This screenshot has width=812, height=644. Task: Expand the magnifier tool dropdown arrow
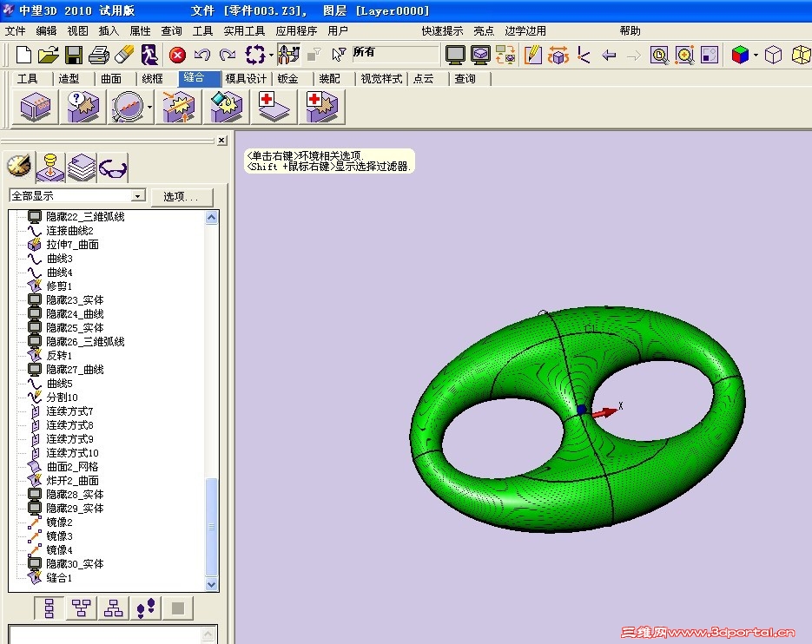[150, 107]
